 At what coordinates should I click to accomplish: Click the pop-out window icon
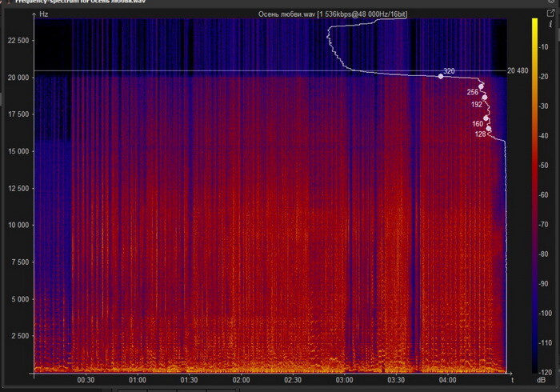550,14
